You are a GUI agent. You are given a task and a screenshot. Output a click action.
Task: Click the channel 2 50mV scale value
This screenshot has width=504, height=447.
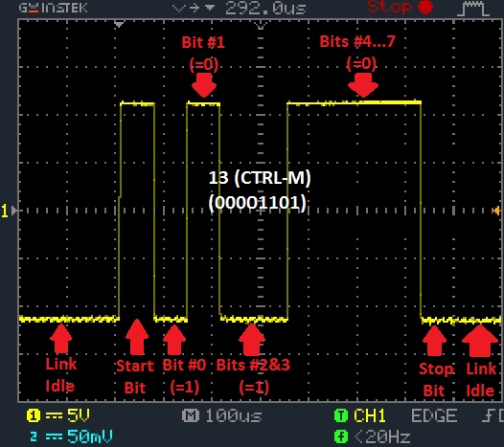[x=90, y=436]
